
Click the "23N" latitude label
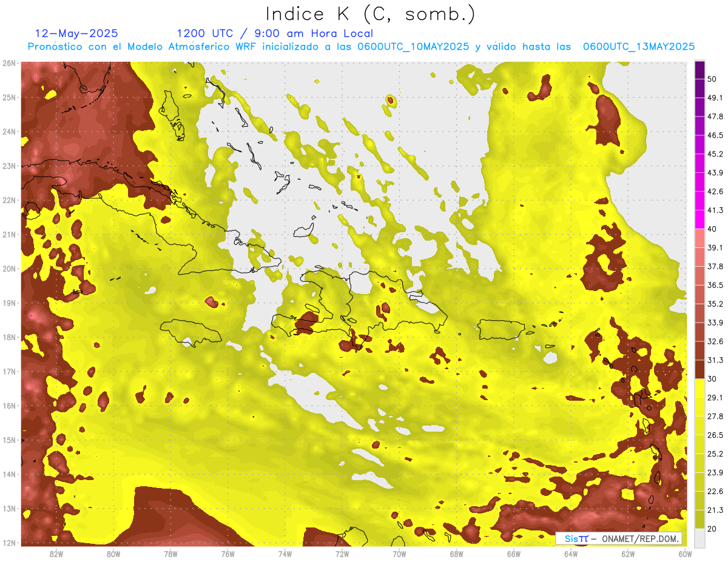[8, 166]
